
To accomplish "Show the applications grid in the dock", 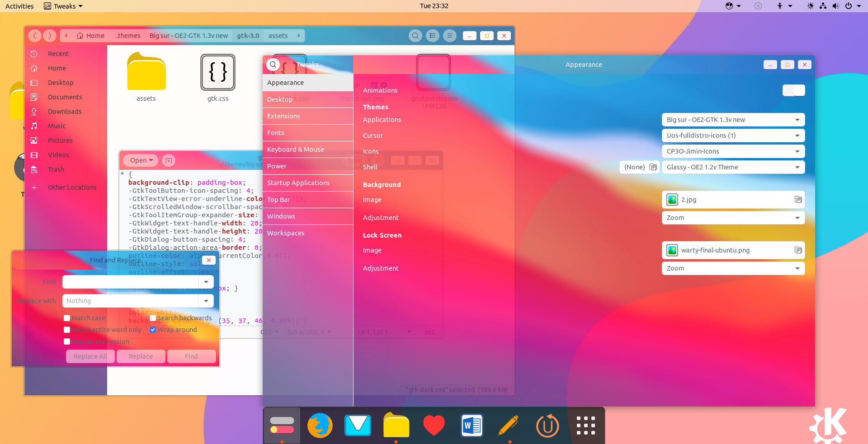I will tap(586, 425).
